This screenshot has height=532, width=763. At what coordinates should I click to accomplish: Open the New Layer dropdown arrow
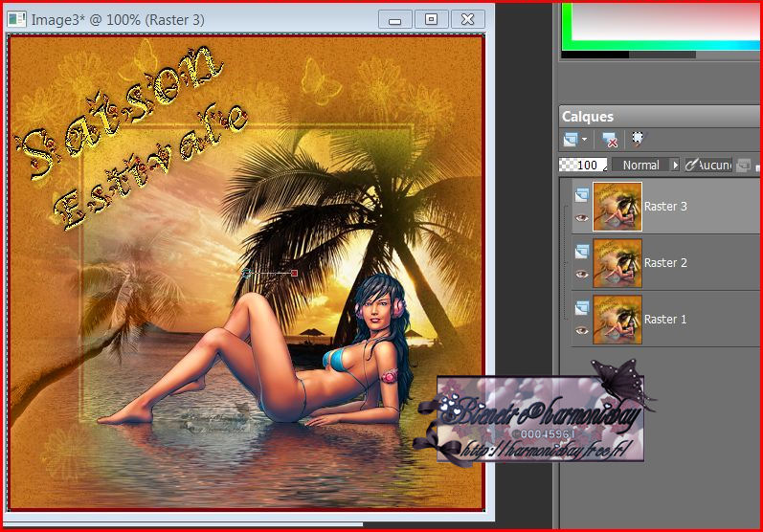point(584,140)
